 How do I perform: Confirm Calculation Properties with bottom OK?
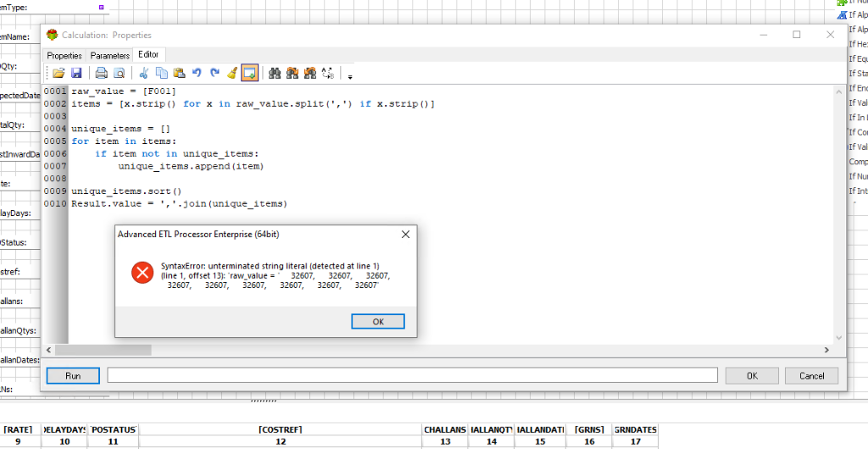pyautogui.click(x=752, y=375)
